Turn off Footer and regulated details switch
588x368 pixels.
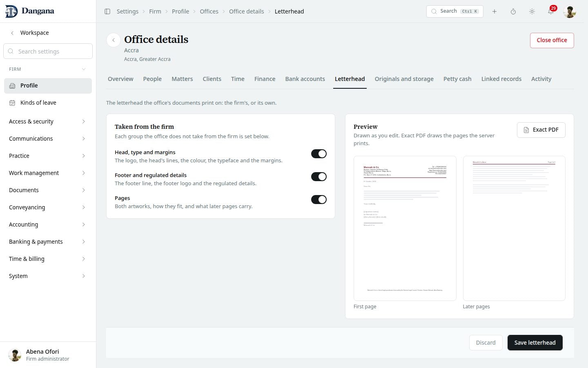pyautogui.click(x=319, y=177)
